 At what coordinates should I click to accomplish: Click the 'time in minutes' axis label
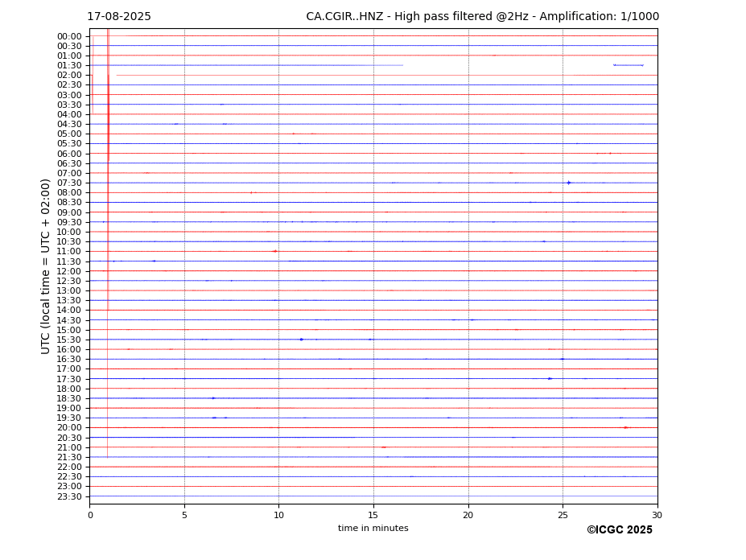click(373, 528)
